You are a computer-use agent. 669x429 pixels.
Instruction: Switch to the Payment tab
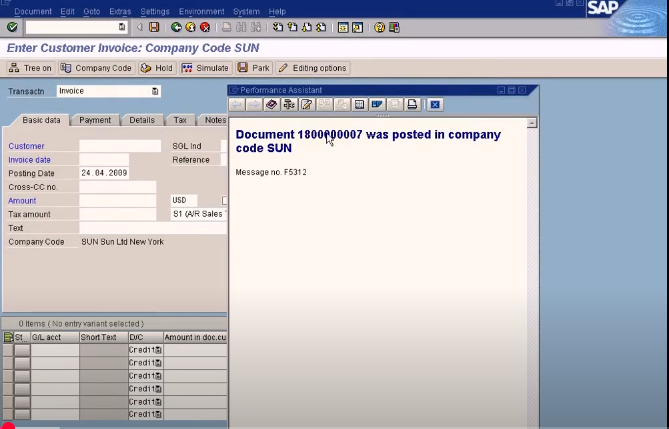[95, 120]
